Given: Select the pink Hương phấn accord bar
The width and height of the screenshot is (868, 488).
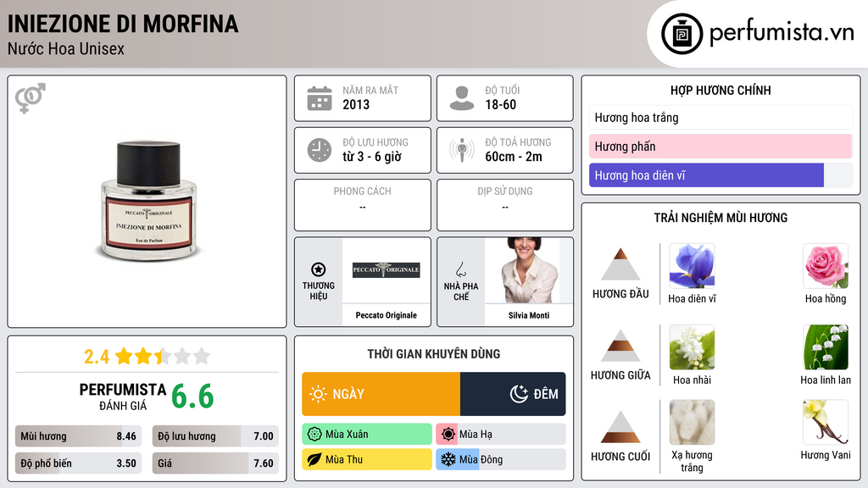Looking at the screenshot, I should coord(721,146).
